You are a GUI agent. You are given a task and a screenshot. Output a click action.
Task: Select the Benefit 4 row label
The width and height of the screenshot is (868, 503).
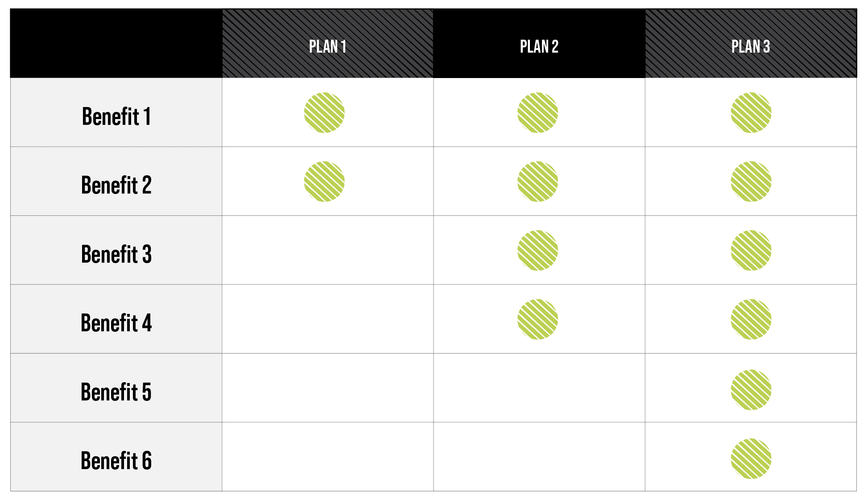click(116, 323)
